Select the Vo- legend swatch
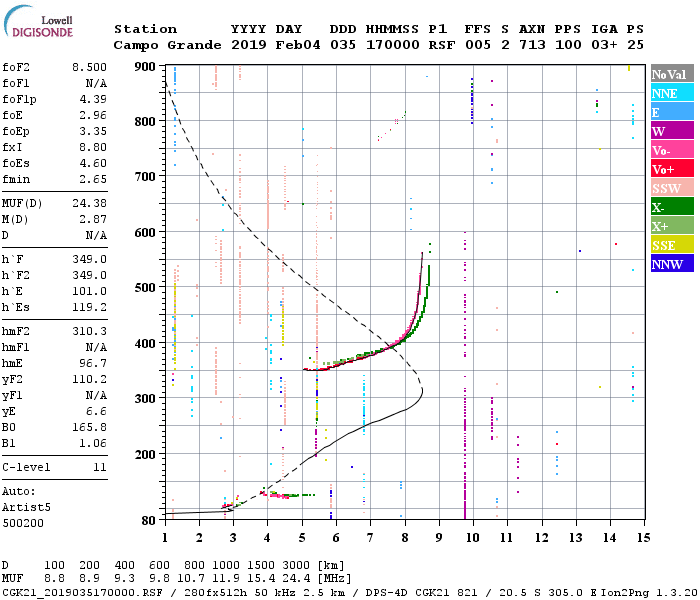This screenshot has height=600, width=700. pos(672,150)
